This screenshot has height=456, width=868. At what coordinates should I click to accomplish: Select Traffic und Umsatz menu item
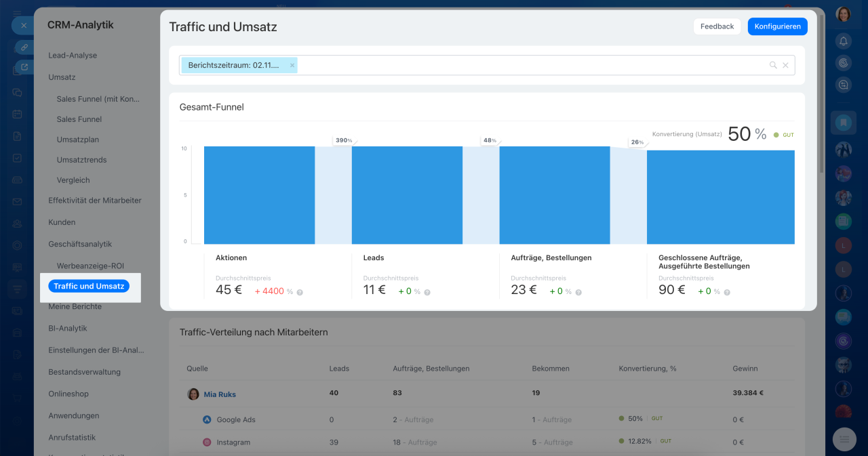[89, 287]
